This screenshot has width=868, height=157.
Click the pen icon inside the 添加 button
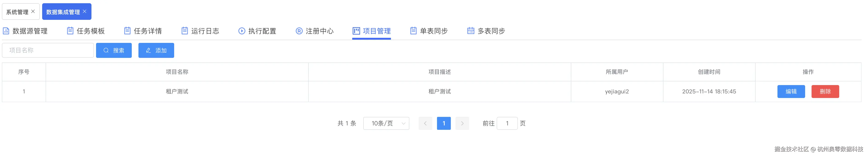pyautogui.click(x=148, y=50)
